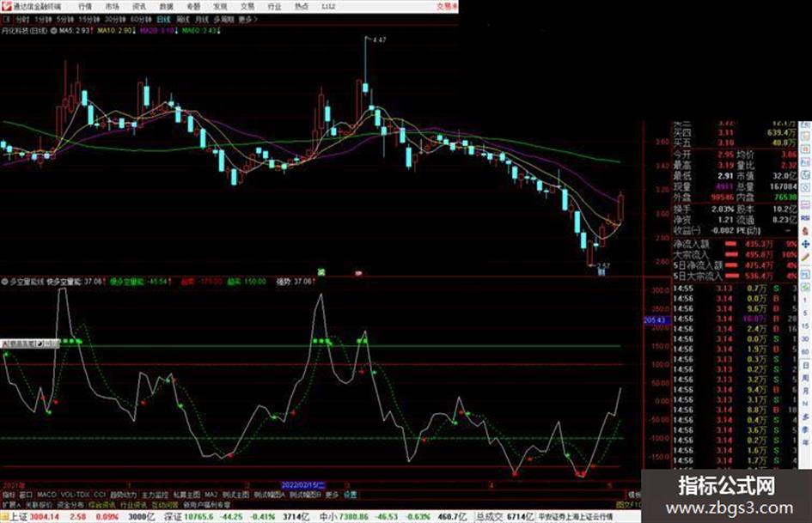Screen dimensions: 812x523
Task: Click the 净流入额 row in the quote panel
Action: click(x=736, y=244)
